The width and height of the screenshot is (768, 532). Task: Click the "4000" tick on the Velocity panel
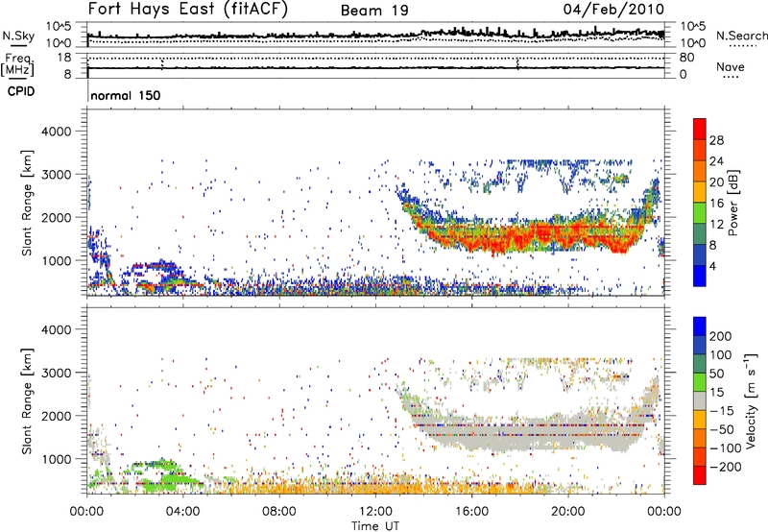tap(57, 329)
